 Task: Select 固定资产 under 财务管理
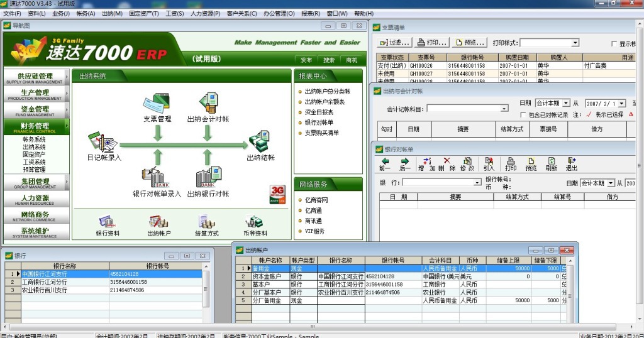pyautogui.click(x=34, y=155)
